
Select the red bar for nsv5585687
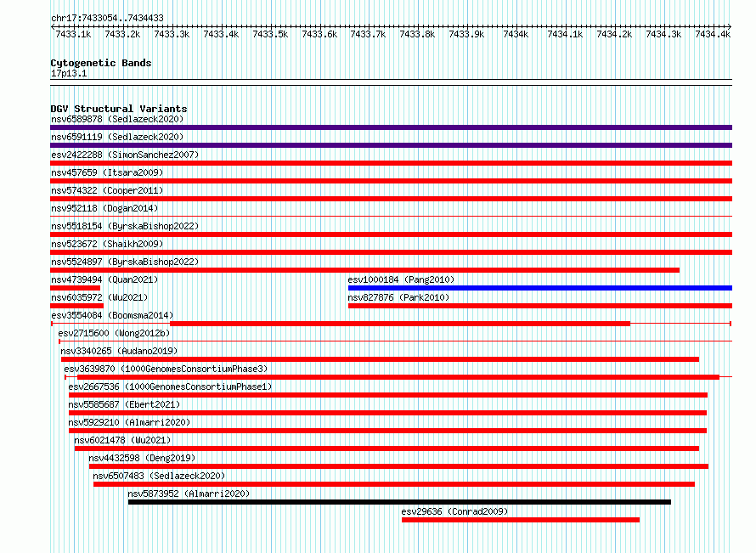click(x=387, y=413)
